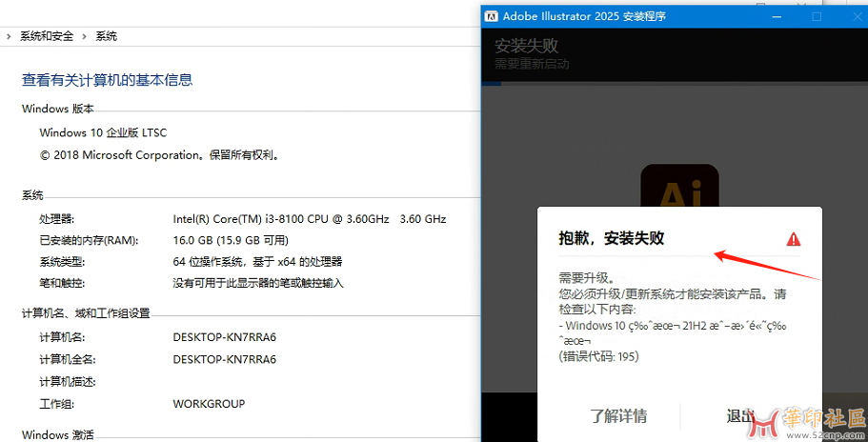Click the 工作组 label
The image size is (868, 442).
56,404
